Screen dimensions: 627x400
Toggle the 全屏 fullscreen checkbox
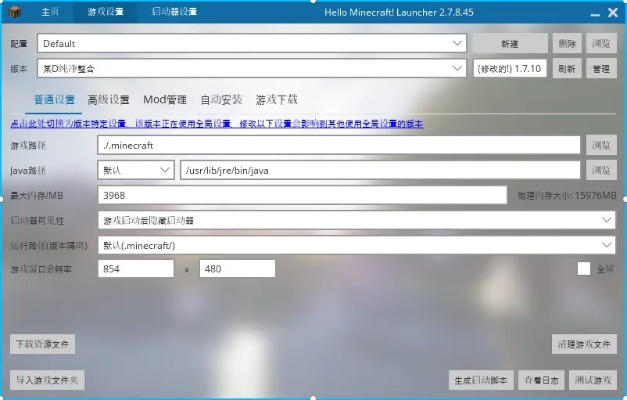tap(584, 268)
